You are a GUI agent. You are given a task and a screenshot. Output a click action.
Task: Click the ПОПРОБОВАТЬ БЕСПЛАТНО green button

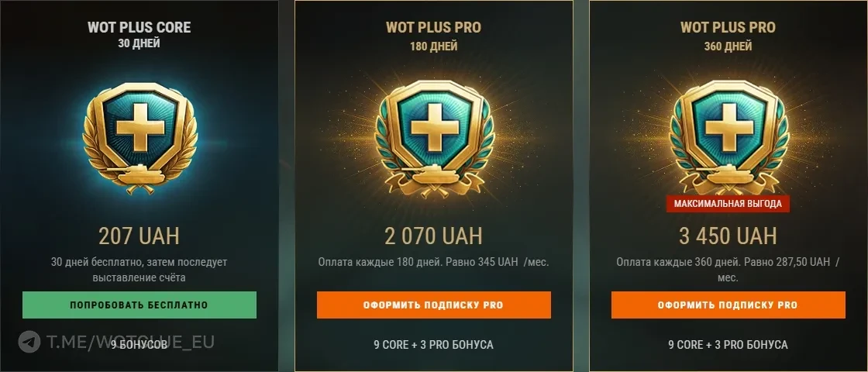[139, 305]
